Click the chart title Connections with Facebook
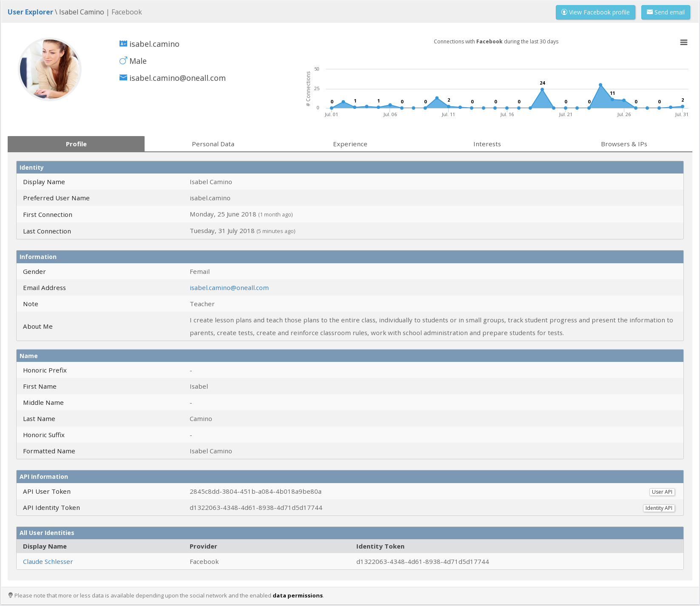The image size is (700, 606). click(496, 42)
